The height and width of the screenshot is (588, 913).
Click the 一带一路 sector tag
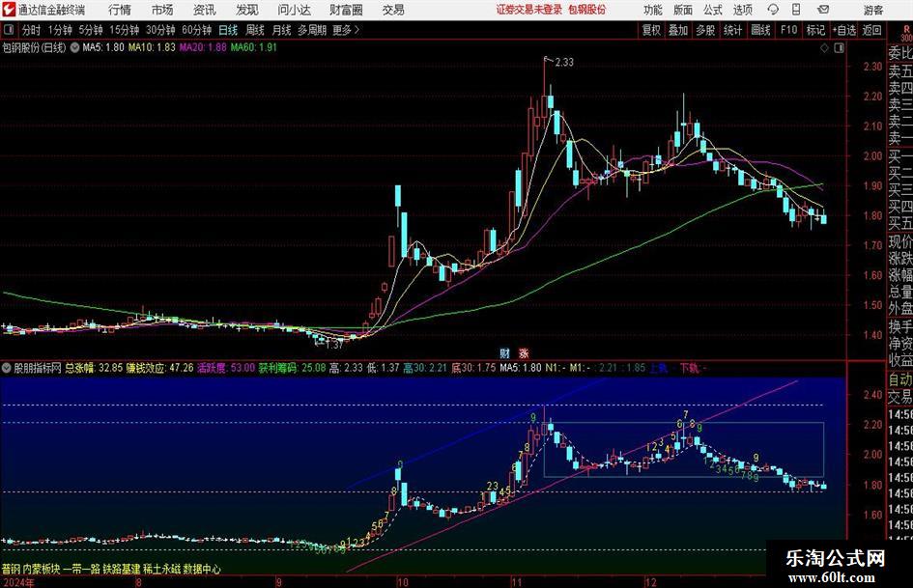tap(82, 569)
